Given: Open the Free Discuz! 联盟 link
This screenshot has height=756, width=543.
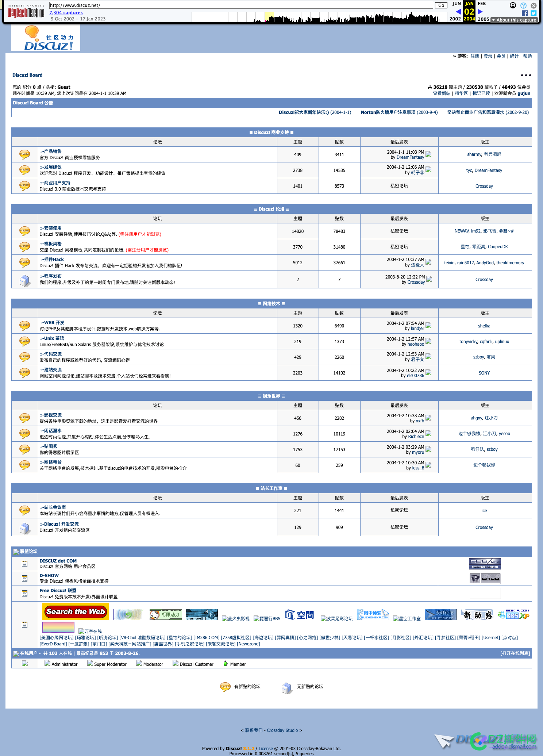Looking at the screenshot, I should pos(58,591).
